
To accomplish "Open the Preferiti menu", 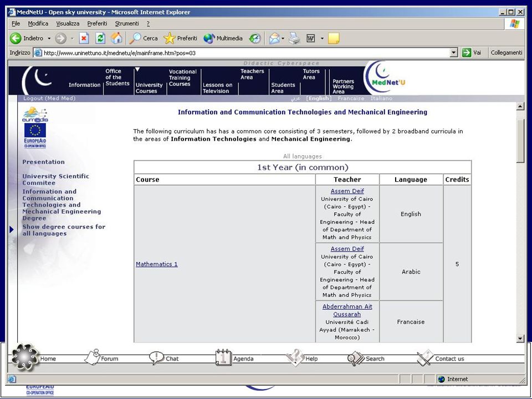I will [97, 23].
